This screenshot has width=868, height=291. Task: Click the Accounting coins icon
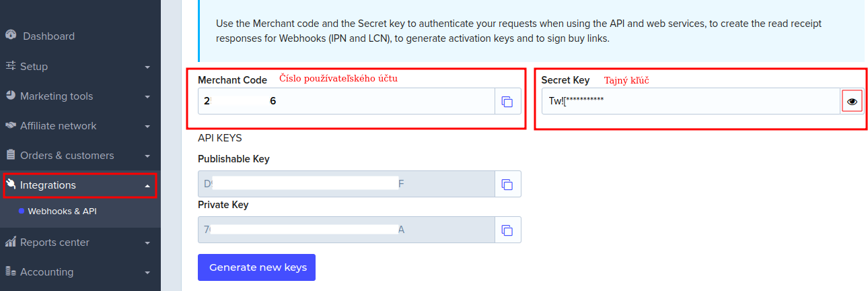coord(11,271)
